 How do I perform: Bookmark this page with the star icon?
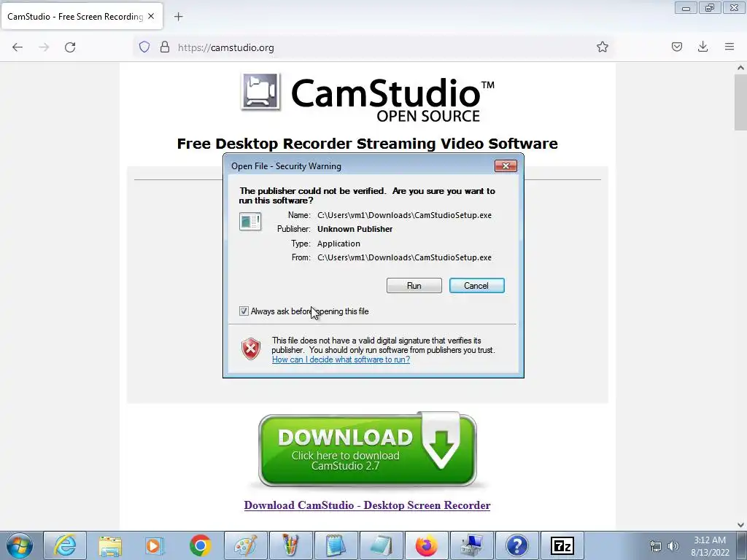602,47
